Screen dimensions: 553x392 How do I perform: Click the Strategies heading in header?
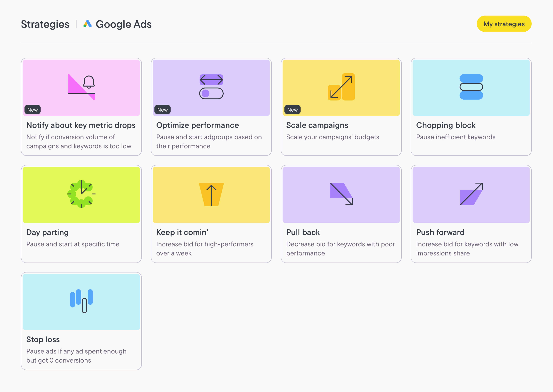[45, 24]
